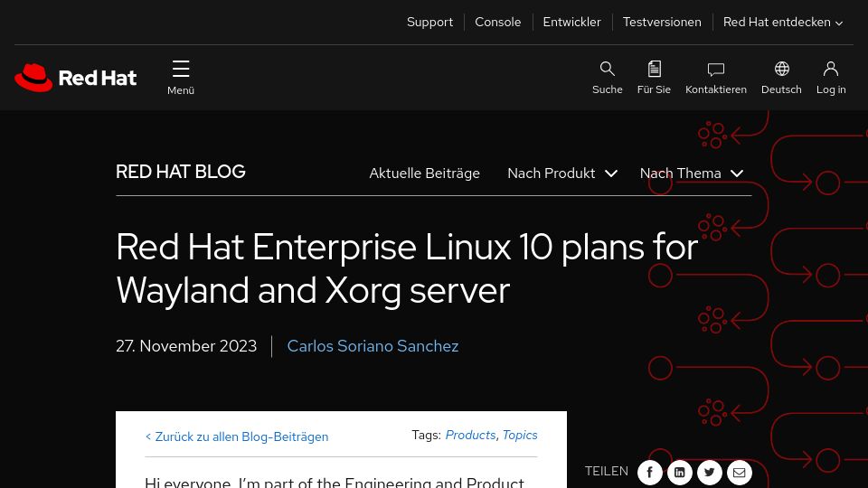Click the TEILEN label

coord(607,471)
